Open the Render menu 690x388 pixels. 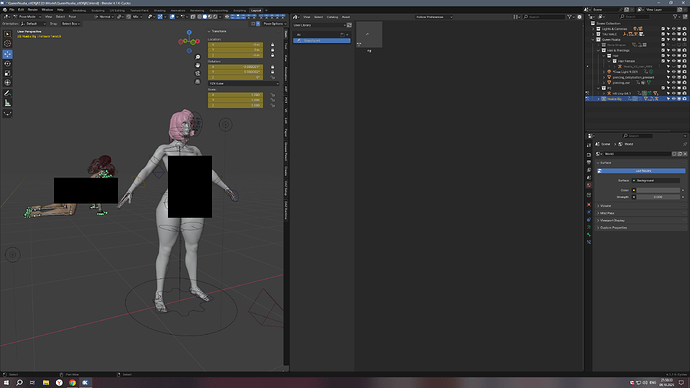point(33,10)
